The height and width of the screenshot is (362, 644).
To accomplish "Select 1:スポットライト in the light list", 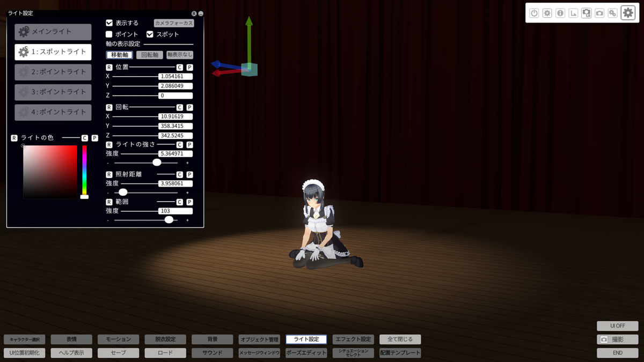I will 53,52.
